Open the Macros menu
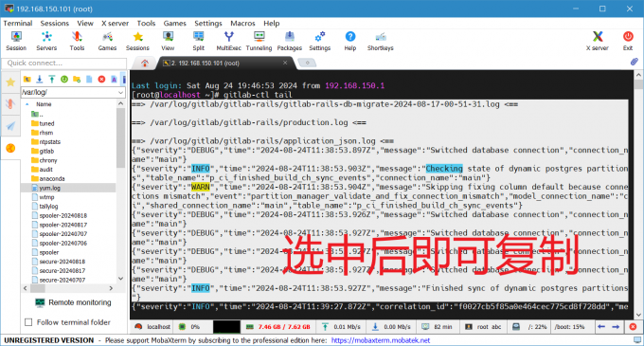Viewport: 644px width, 346px height. [x=242, y=24]
